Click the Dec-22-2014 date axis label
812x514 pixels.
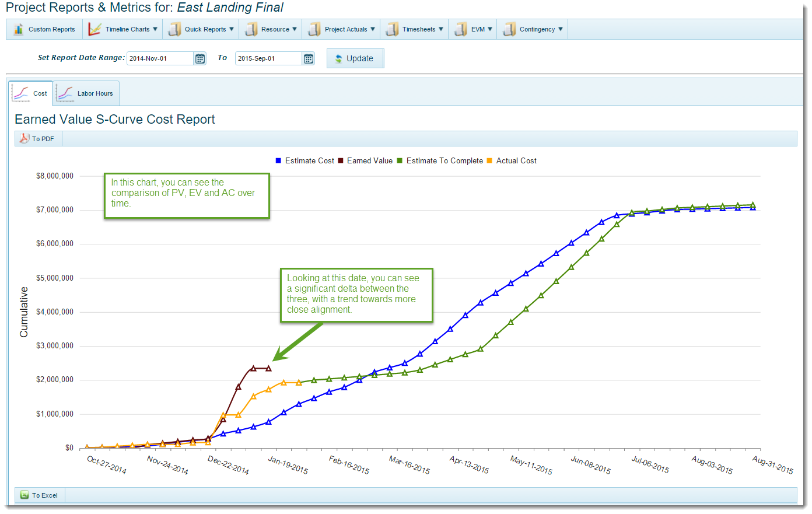click(229, 465)
